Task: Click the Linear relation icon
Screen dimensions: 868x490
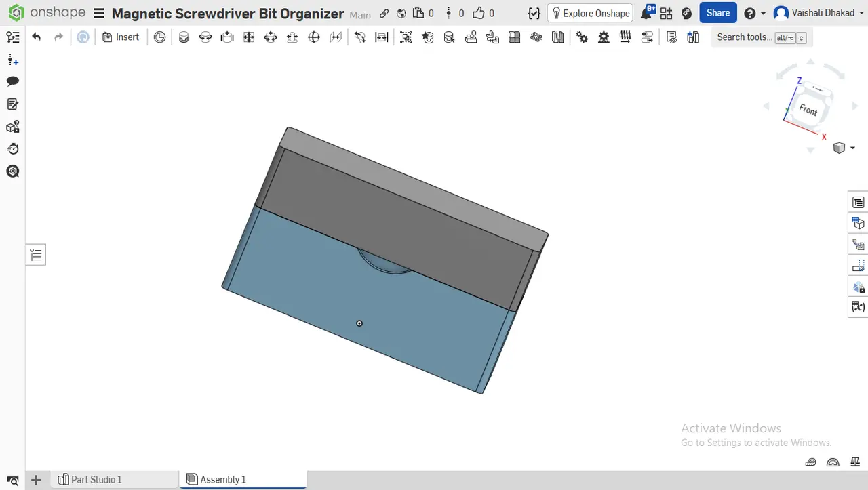Action: point(647,37)
